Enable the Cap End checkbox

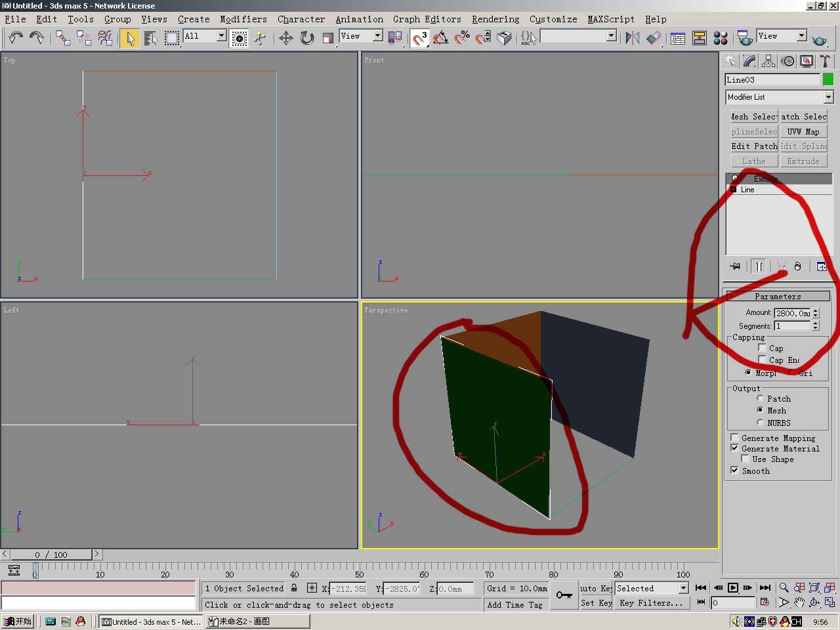[762, 360]
